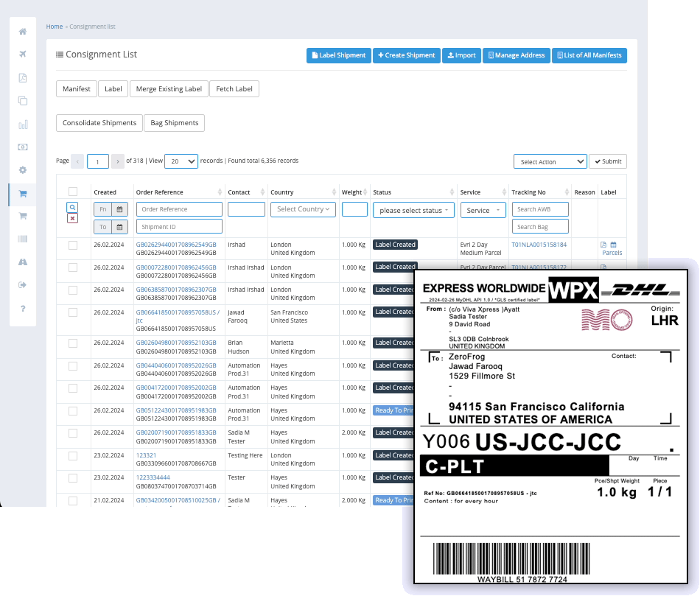Sort by Order Reference column arrows

click(x=220, y=192)
